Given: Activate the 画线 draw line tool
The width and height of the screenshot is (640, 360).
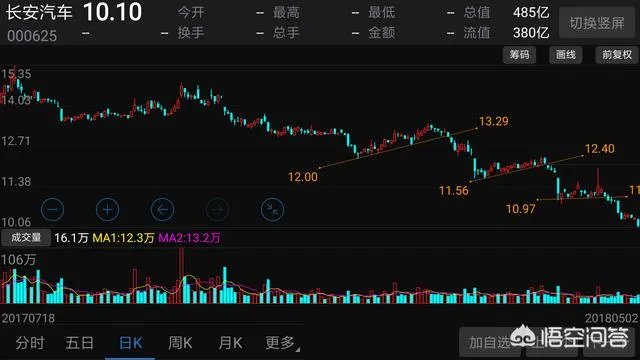Looking at the screenshot, I should point(566,55).
